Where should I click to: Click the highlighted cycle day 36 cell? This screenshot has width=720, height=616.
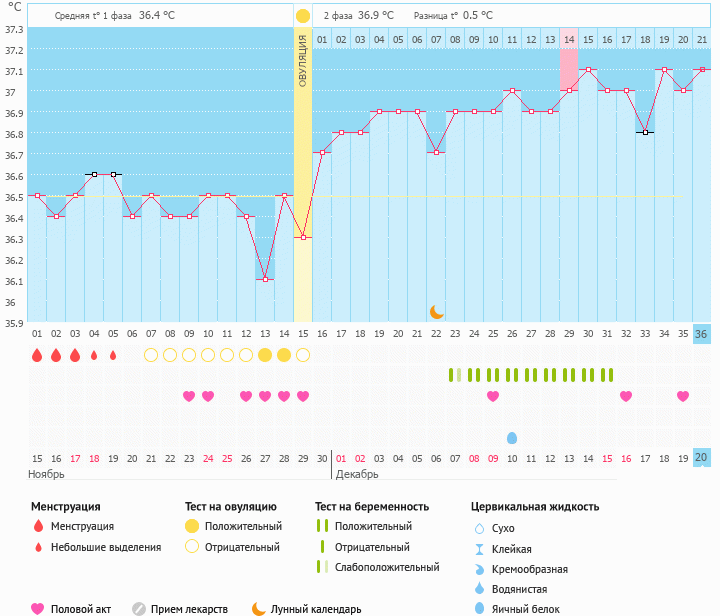[702, 334]
